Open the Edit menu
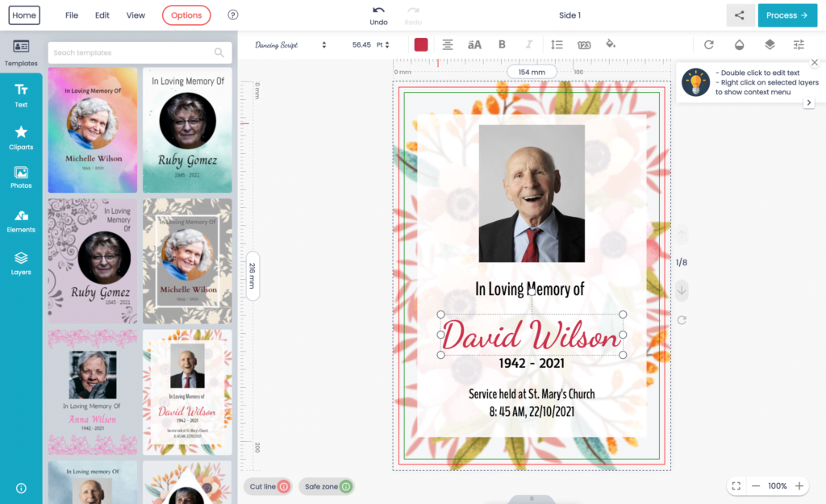Image resolution: width=826 pixels, height=504 pixels. coord(102,15)
